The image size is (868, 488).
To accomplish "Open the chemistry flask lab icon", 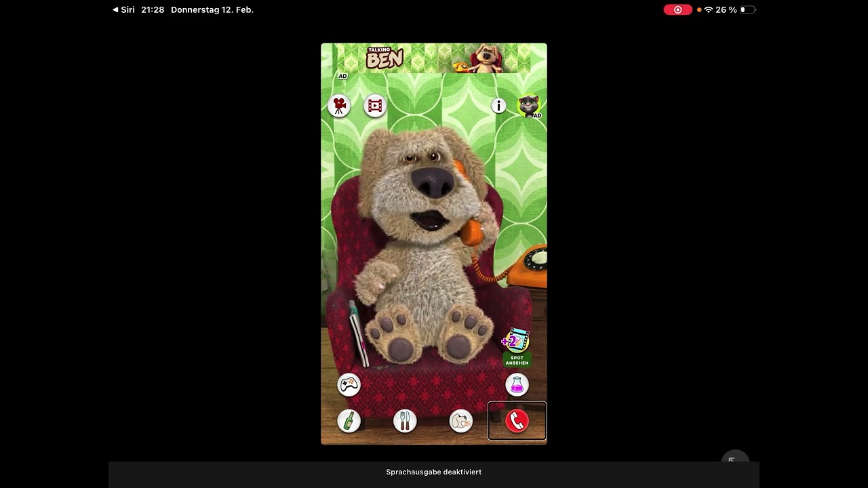I will 517,385.
